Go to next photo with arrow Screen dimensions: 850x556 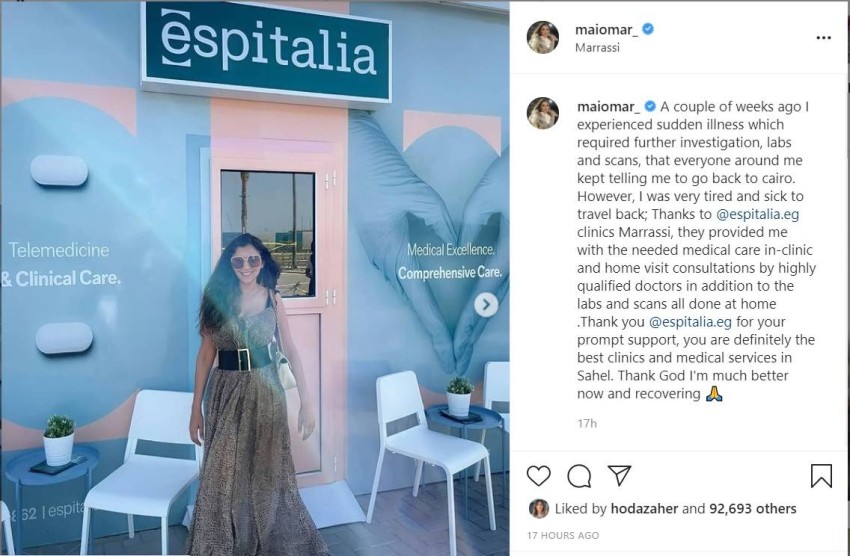[x=486, y=305]
